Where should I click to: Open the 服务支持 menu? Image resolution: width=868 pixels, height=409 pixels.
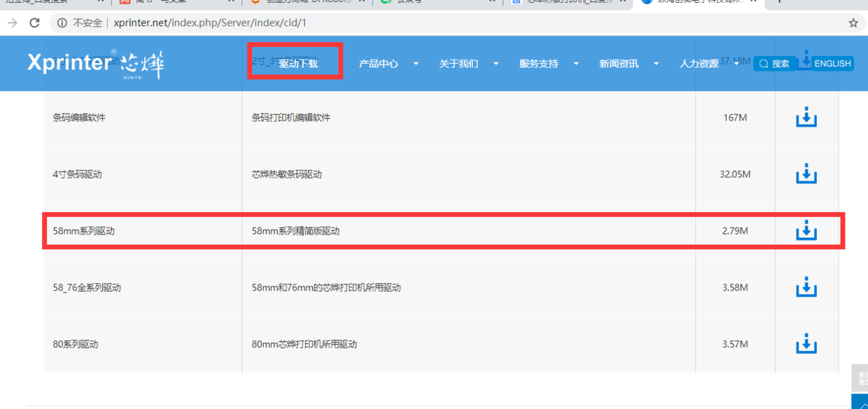(539, 64)
